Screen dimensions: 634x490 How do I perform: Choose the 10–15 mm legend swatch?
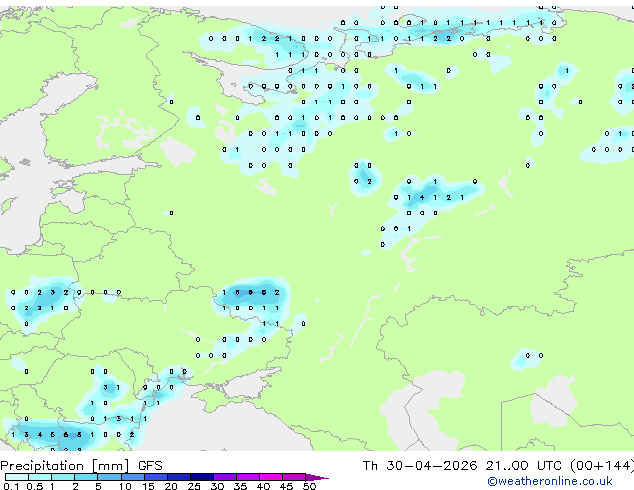[x=132, y=477]
